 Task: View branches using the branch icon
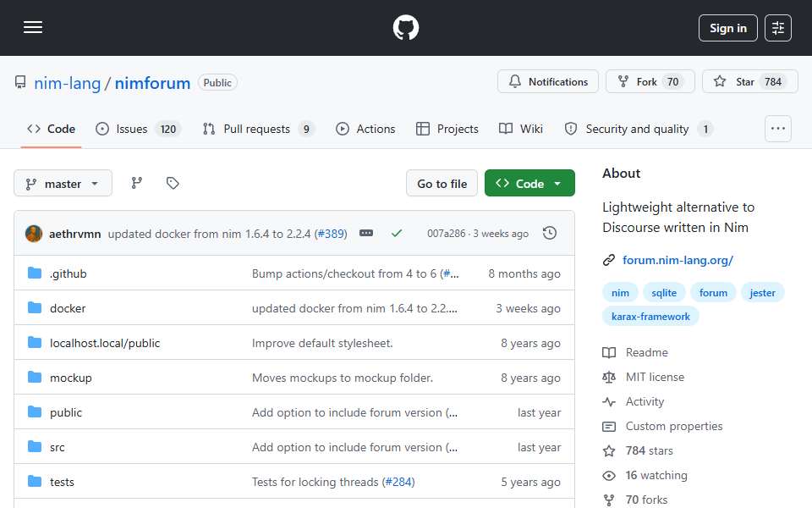(x=137, y=183)
